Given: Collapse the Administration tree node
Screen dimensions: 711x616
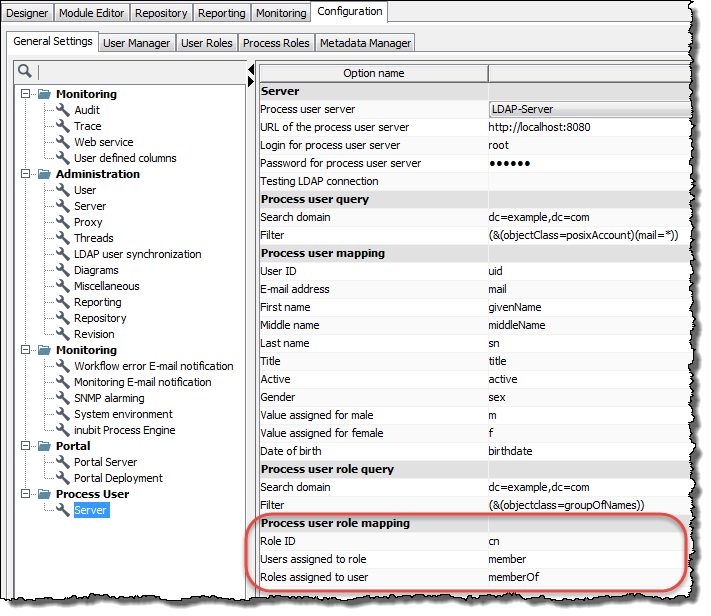Looking at the screenshot, I should (x=25, y=174).
